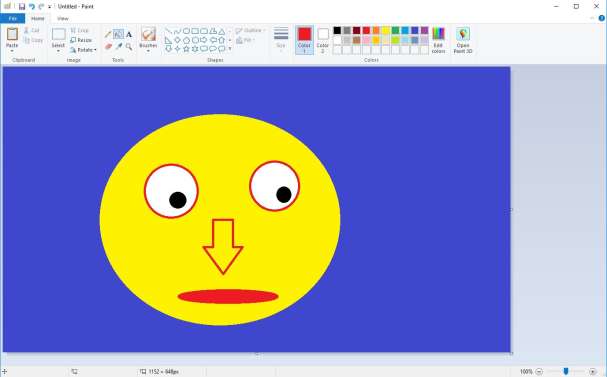The width and height of the screenshot is (607, 377).
Task: Click the Undo arrow in title bar
Action: click(x=32, y=7)
